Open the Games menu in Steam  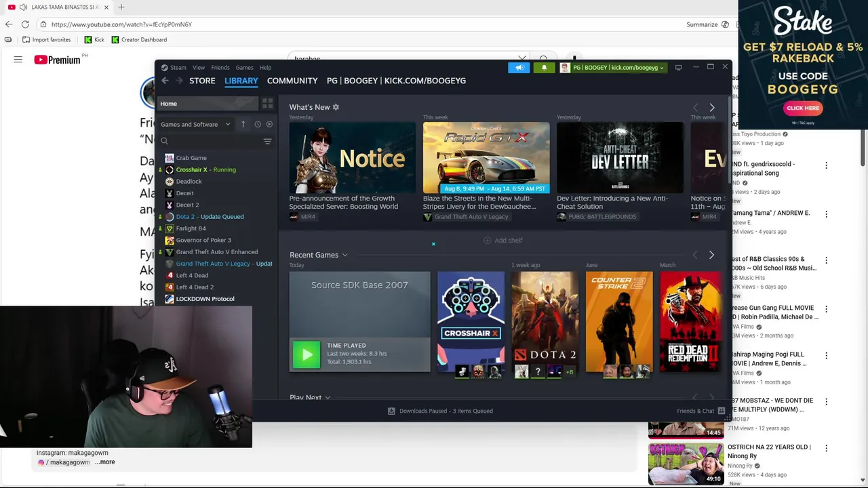244,68
